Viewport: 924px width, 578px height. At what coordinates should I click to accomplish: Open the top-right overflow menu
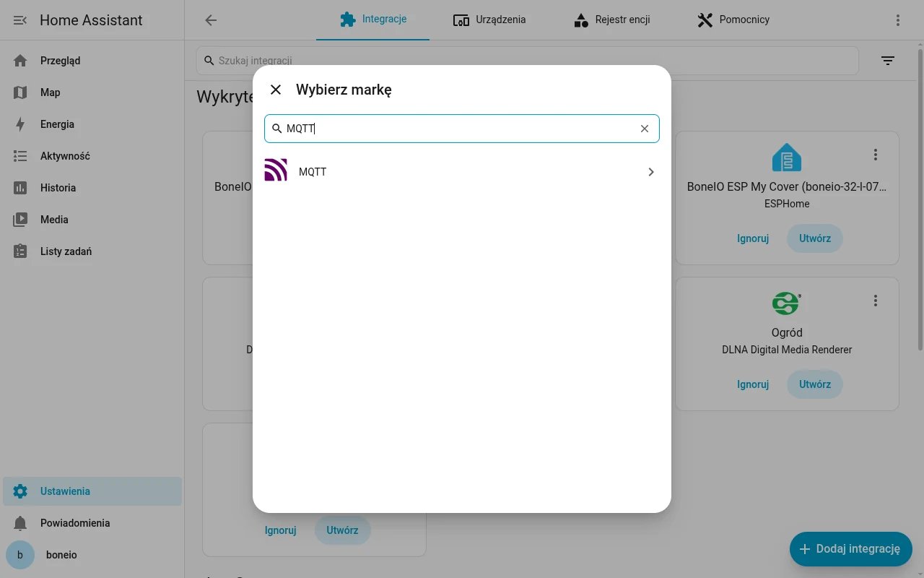[898, 20]
